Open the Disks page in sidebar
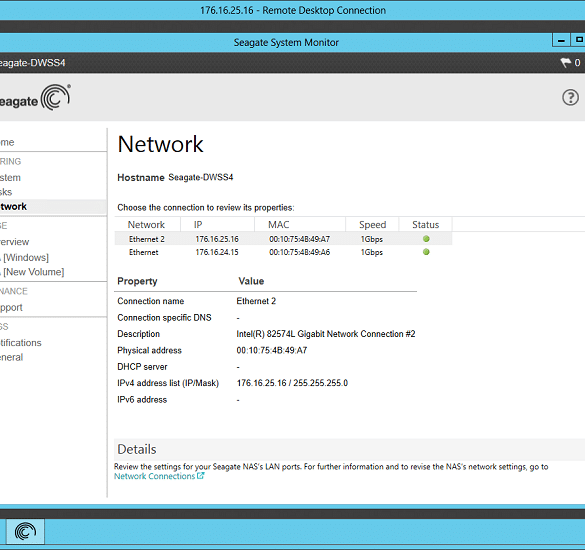Viewport: 585px width, 550px height. tap(6, 192)
